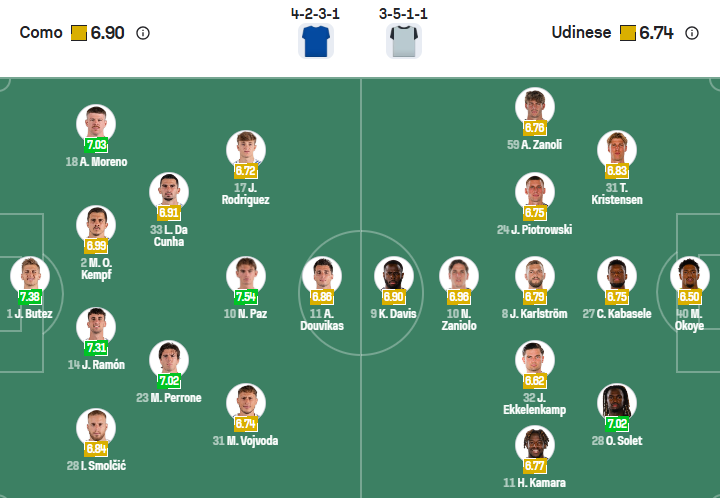Select goalkeeper M. Okoye's avatar
Image resolution: width=720 pixels, height=498 pixels.
tap(689, 275)
